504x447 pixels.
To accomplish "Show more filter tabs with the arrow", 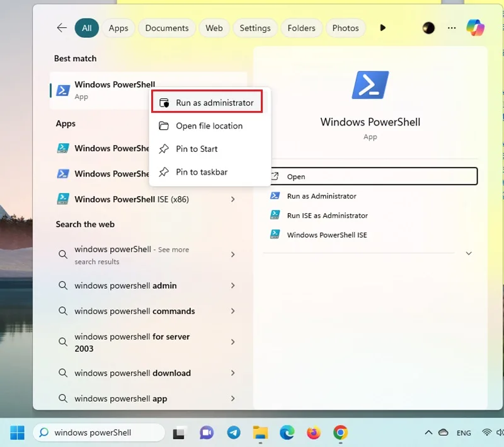I will tap(382, 28).
